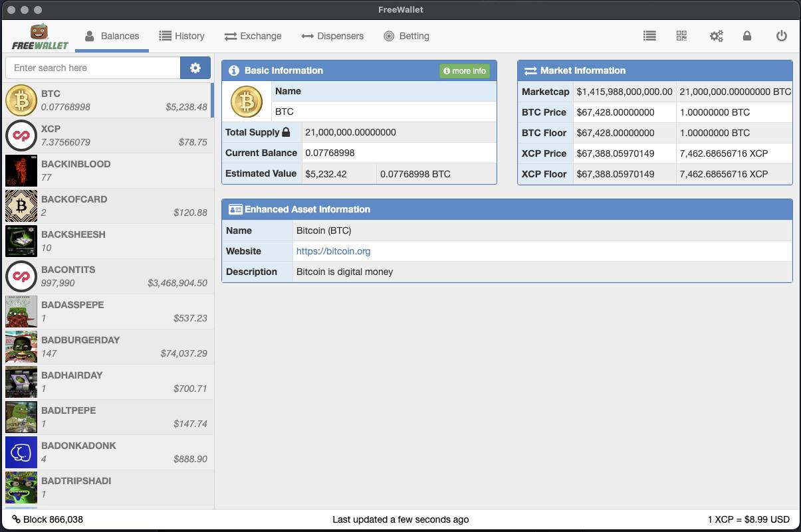Lock the wallet with padlock icon

(x=747, y=36)
